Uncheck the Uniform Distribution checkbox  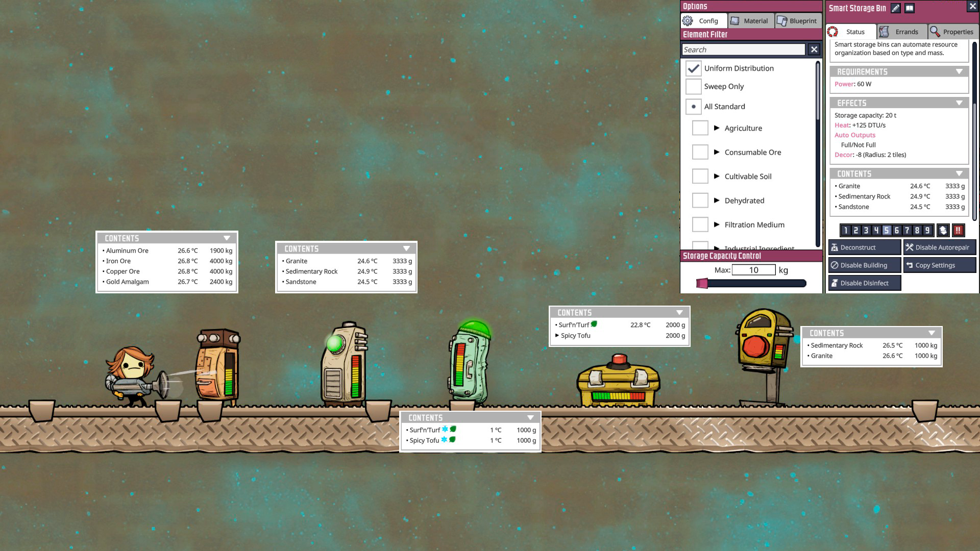(693, 68)
